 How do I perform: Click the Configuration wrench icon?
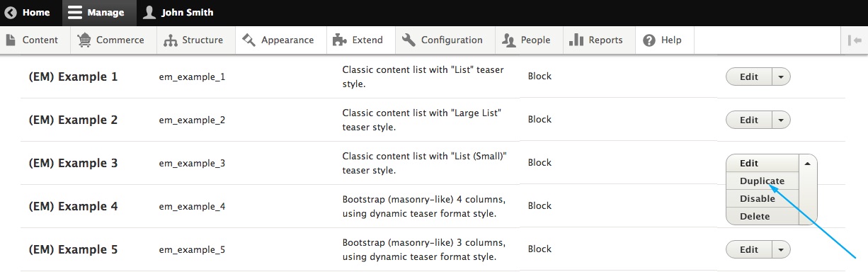point(409,40)
